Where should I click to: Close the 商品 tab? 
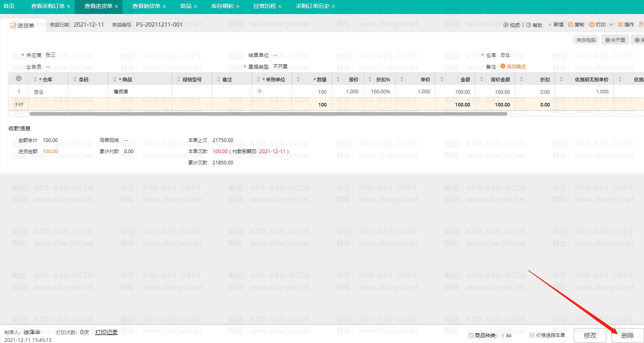195,6
